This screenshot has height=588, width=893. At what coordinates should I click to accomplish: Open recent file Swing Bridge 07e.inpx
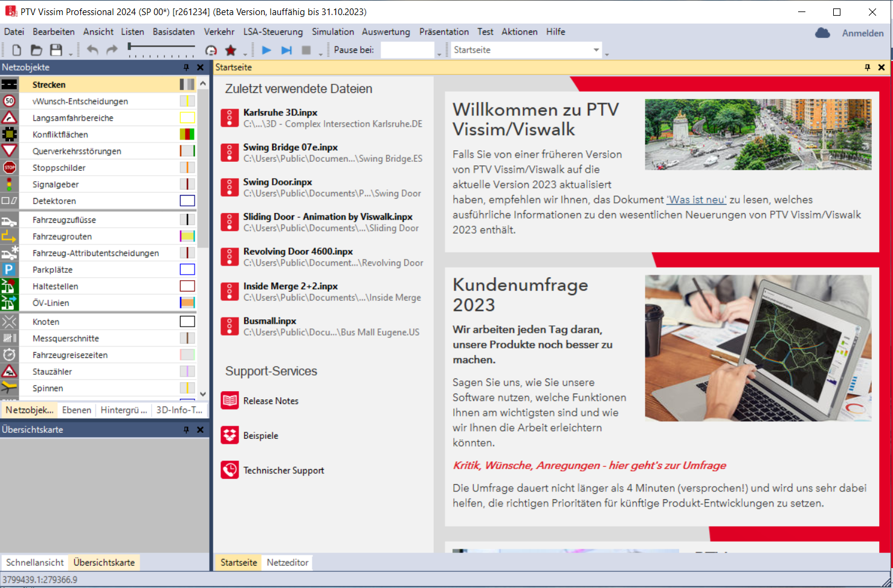[x=322, y=153]
